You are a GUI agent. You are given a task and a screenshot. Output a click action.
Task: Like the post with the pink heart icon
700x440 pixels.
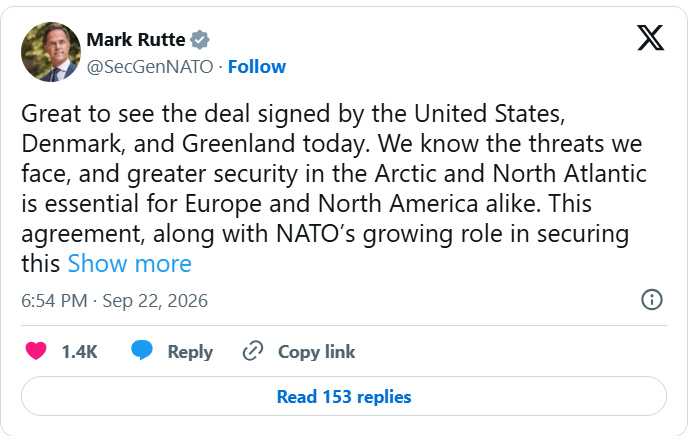(36, 351)
